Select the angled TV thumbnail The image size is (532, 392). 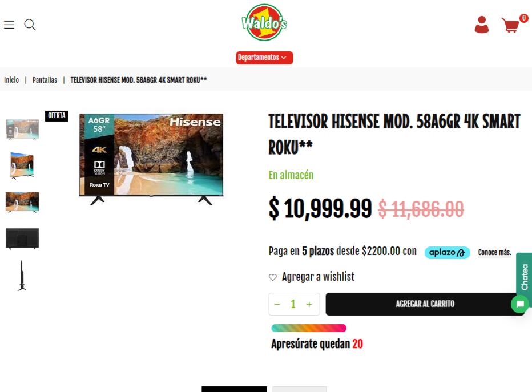(22, 165)
